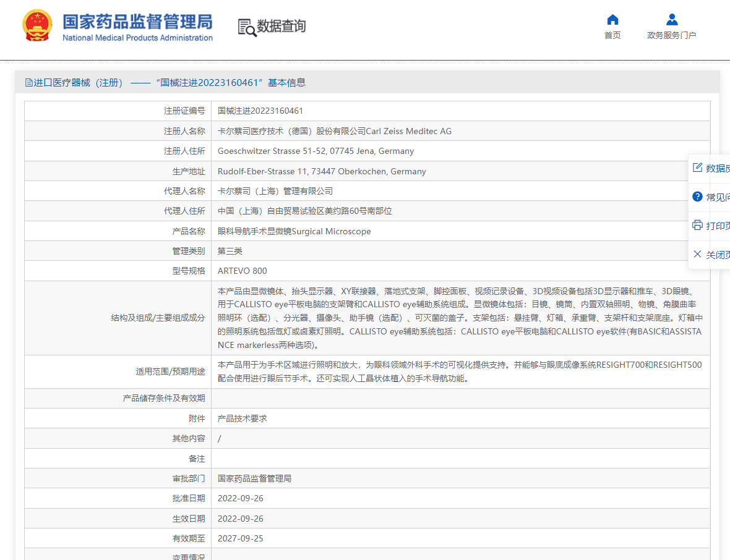Click the 关闭页面 X icon
The height and width of the screenshot is (560, 730).
[x=697, y=254]
